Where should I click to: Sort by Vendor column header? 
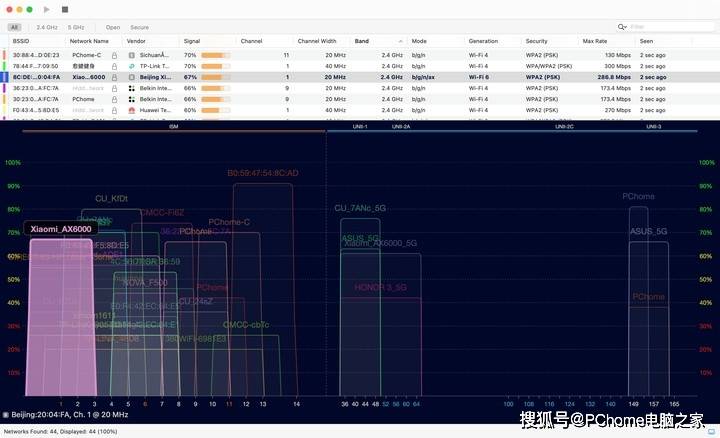click(136, 41)
